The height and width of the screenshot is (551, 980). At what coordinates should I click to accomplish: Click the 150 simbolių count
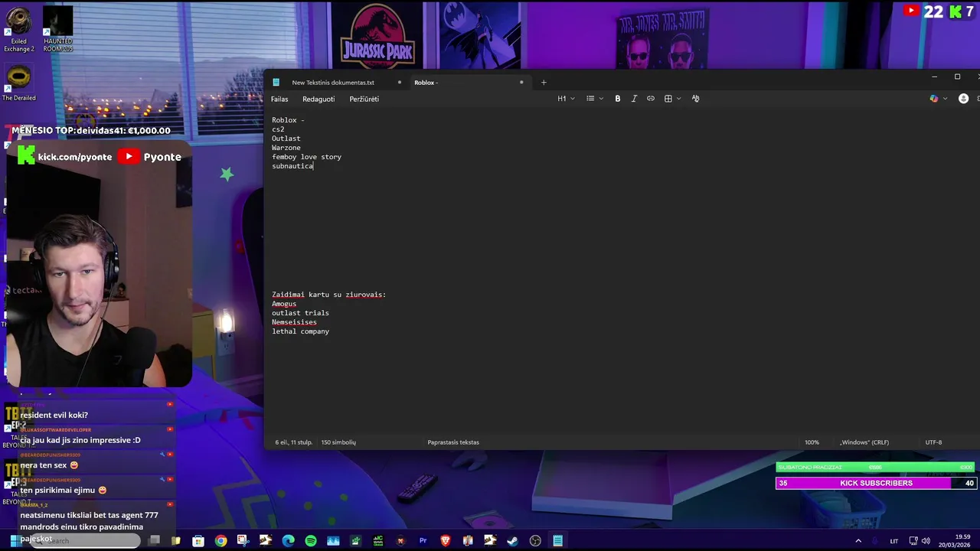[x=338, y=442]
